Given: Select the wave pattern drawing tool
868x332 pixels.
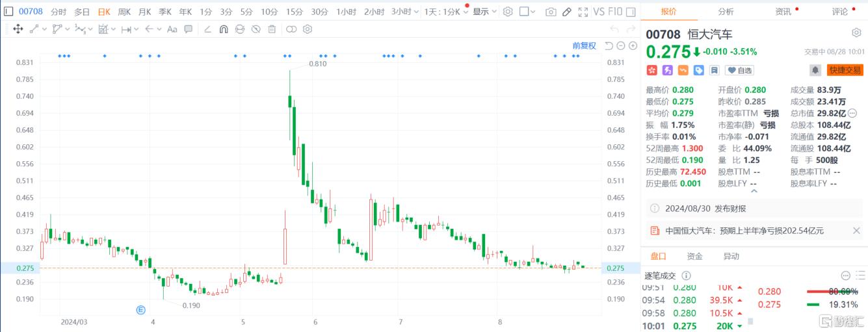Looking at the screenshot, I should 80,29.
